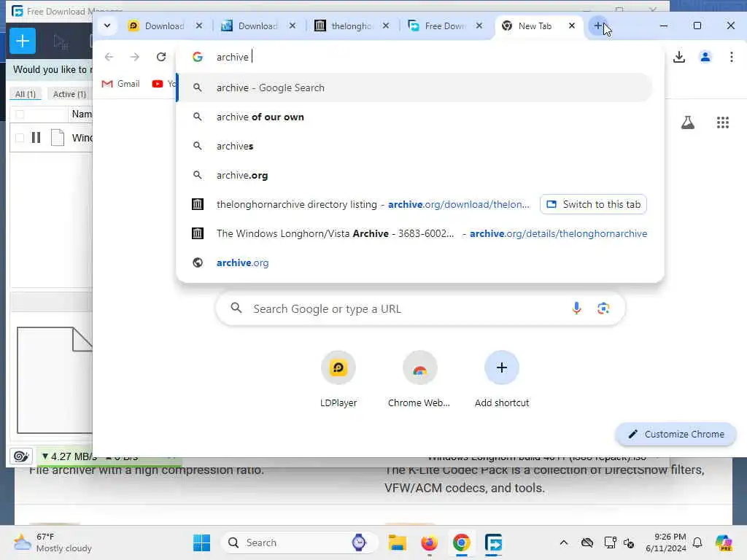Click the Google Lens image search icon
The width and height of the screenshot is (747, 560).
coord(603,308)
